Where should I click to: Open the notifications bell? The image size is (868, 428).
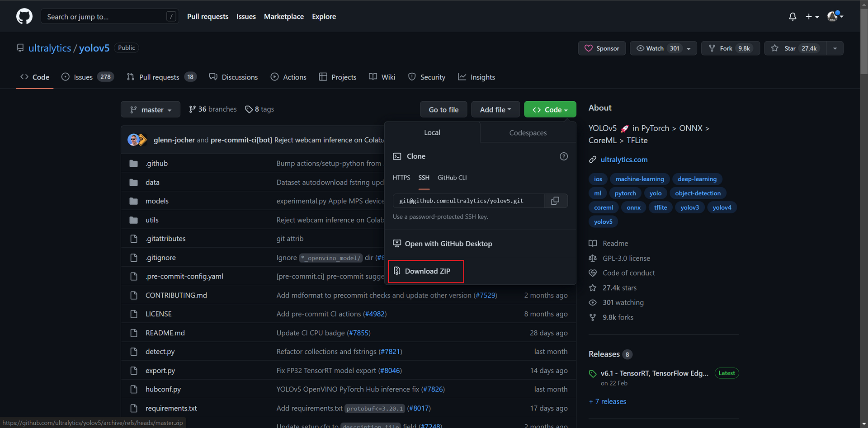click(793, 17)
